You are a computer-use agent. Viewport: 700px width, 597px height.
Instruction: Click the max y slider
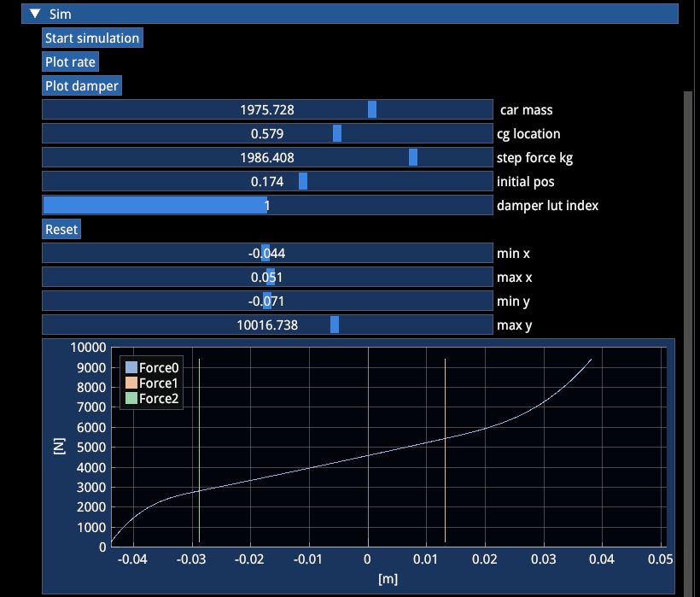pos(267,325)
